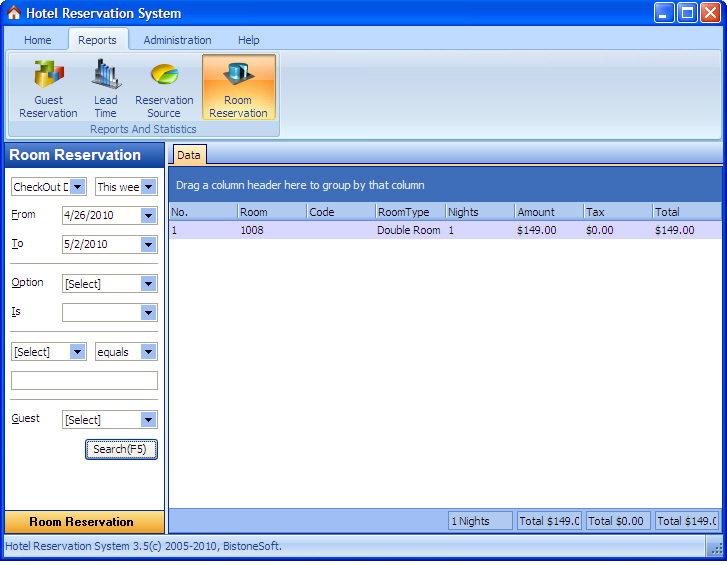
Task: Expand the equals operator dropdown
Action: coord(148,352)
